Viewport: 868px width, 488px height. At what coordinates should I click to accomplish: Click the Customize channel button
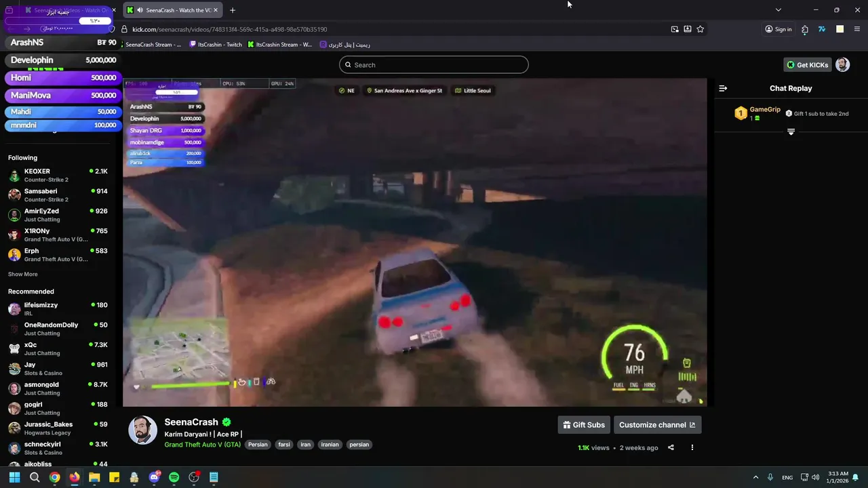point(657,425)
